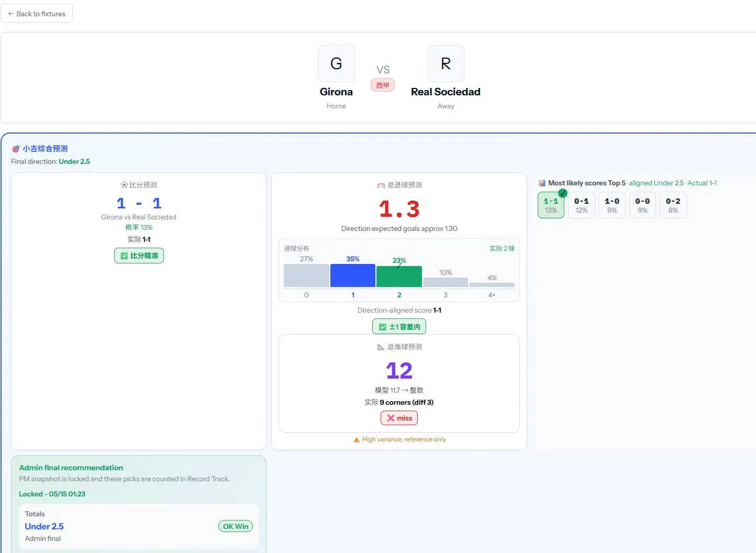Click the expected goals value 1.3
The height and width of the screenshot is (553, 756).
pyautogui.click(x=399, y=209)
